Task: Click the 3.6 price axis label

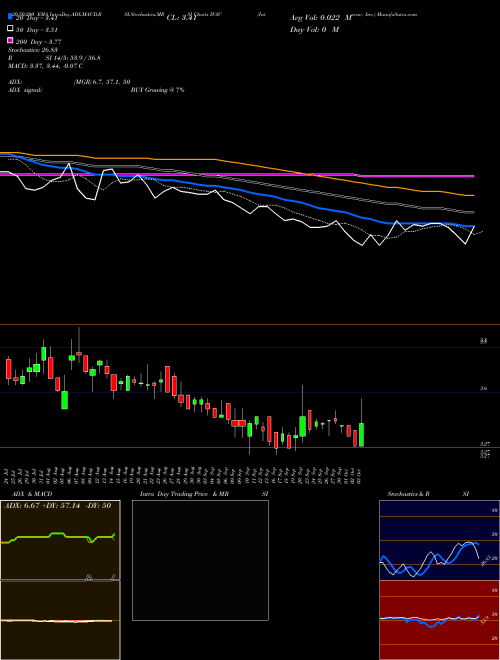Action: click(x=484, y=388)
